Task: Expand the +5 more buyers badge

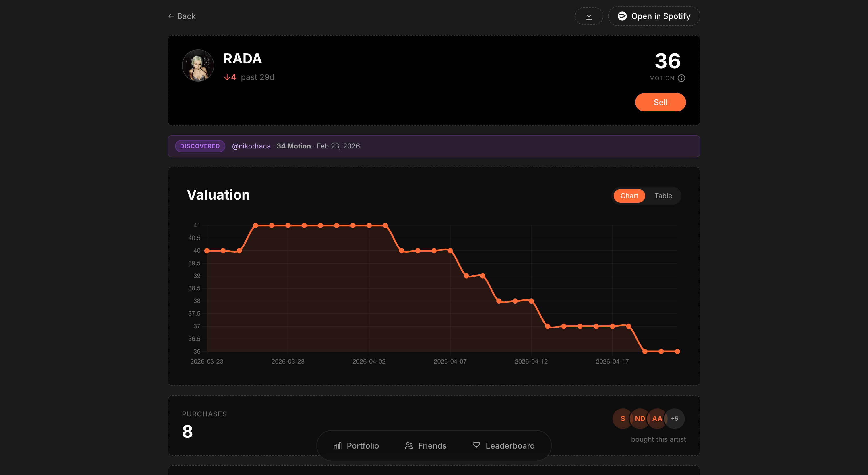Action: [674, 418]
